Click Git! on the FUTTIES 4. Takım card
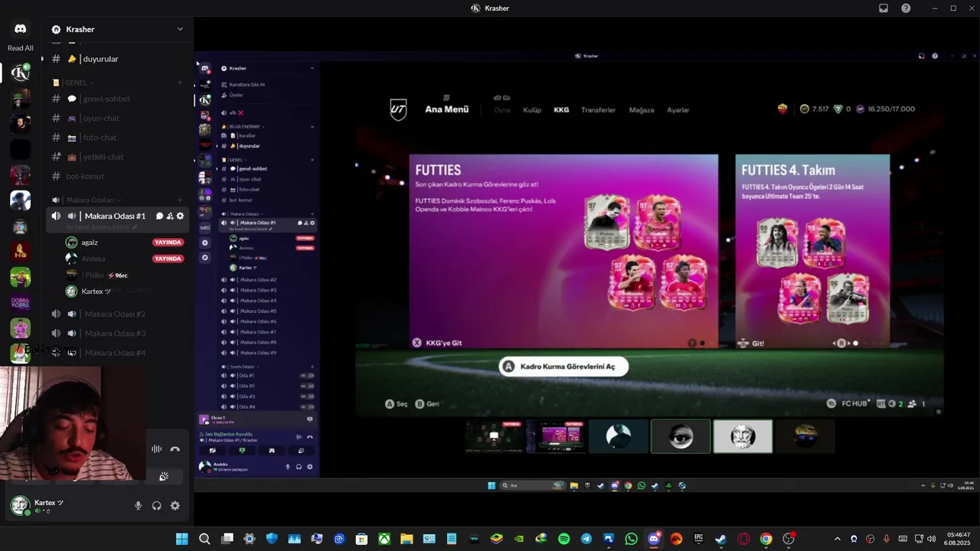The width and height of the screenshot is (980, 551). 751,344
